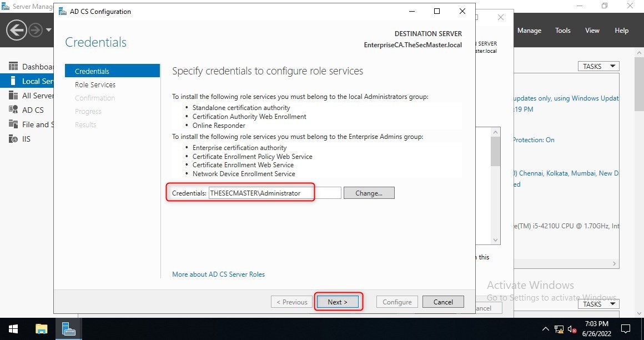Click muted volume tray icon
Screen dimensions: 644x340
(x=572, y=329)
